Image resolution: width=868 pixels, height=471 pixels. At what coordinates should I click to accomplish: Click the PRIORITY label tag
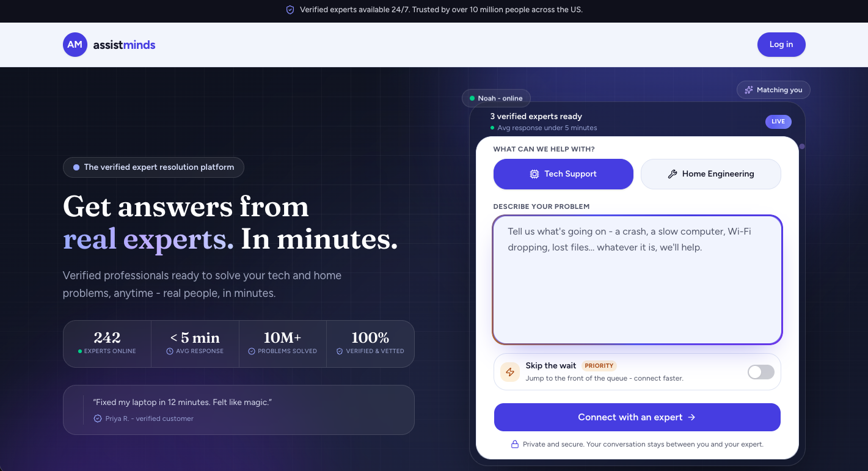pyautogui.click(x=599, y=366)
